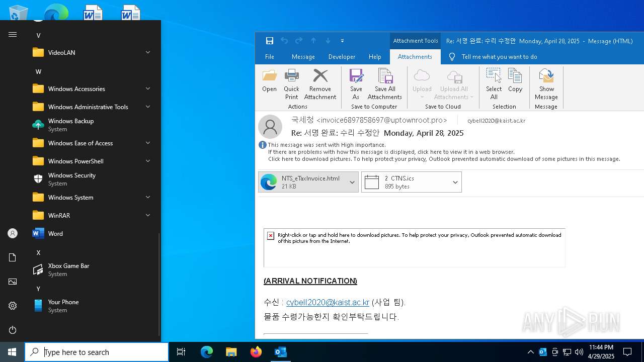
Task: Open Task View on the taskbar
Action: click(x=181, y=352)
